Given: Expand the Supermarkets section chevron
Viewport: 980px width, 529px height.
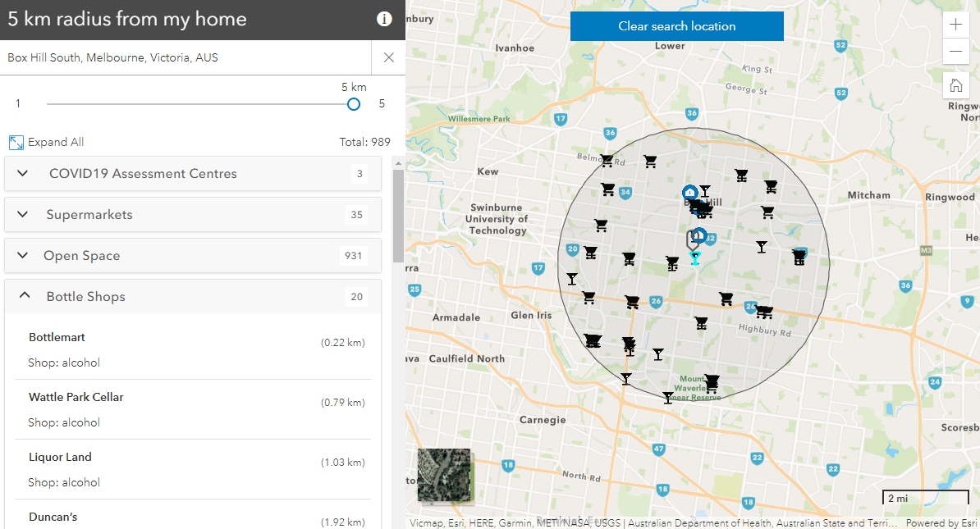Looking at the screenshot, I should point(22,214).
